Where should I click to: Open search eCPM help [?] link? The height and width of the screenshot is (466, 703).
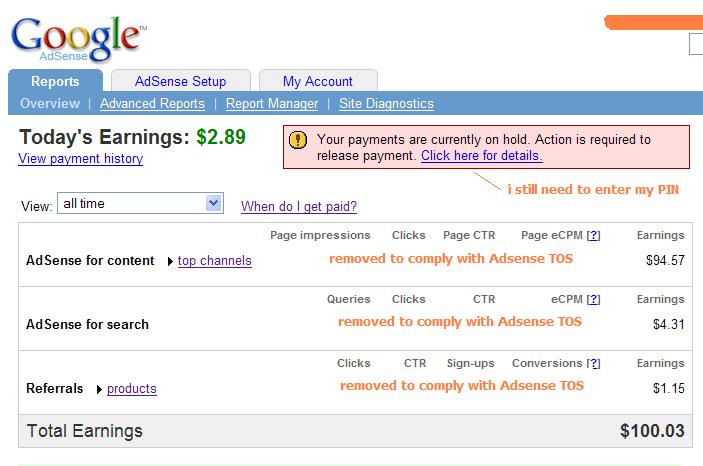coord(594,299)
